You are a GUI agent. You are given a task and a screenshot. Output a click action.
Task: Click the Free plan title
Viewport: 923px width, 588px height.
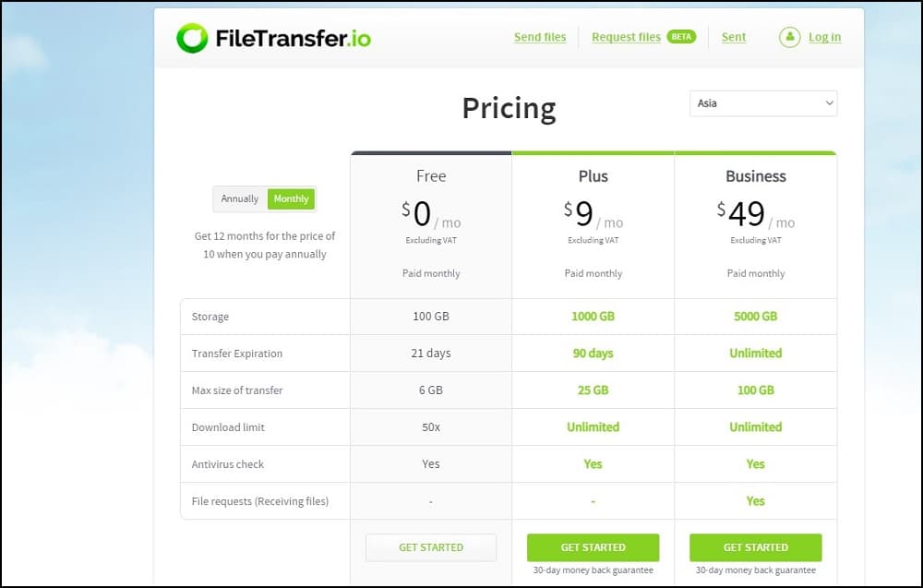point(431,176)
